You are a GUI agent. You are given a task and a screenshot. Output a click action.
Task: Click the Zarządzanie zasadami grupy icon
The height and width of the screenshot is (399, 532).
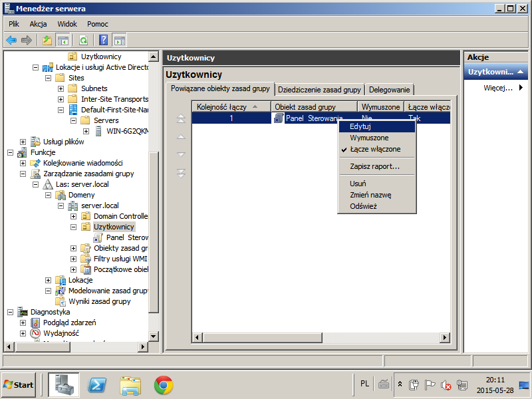point(35,174)
